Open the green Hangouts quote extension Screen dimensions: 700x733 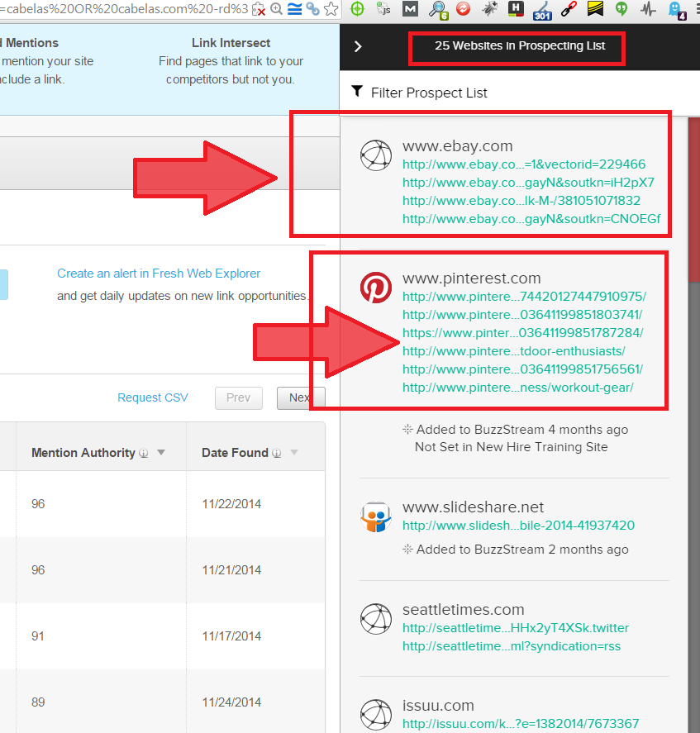[x=621, y=9]
